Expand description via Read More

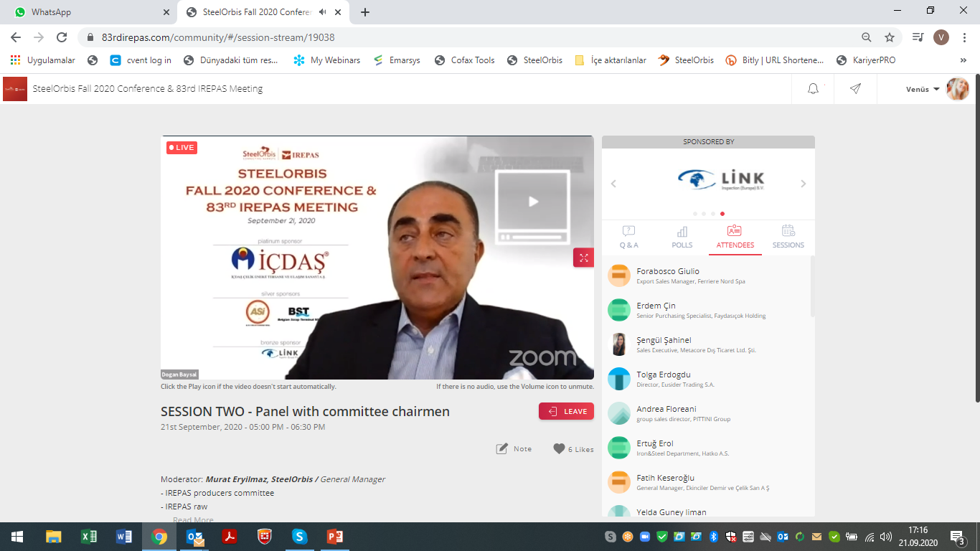point(193,519)
